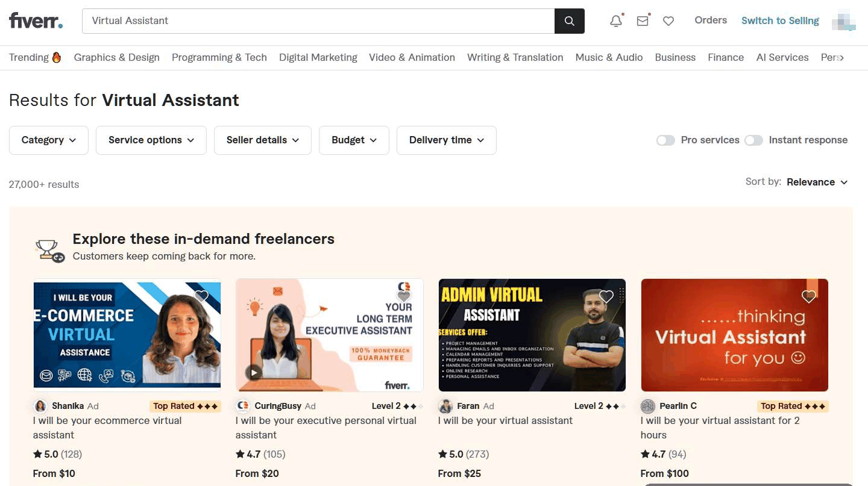The image size is (868, 486).
Task: Click the Virtual Assistant search field
Action: click(318, 21)
